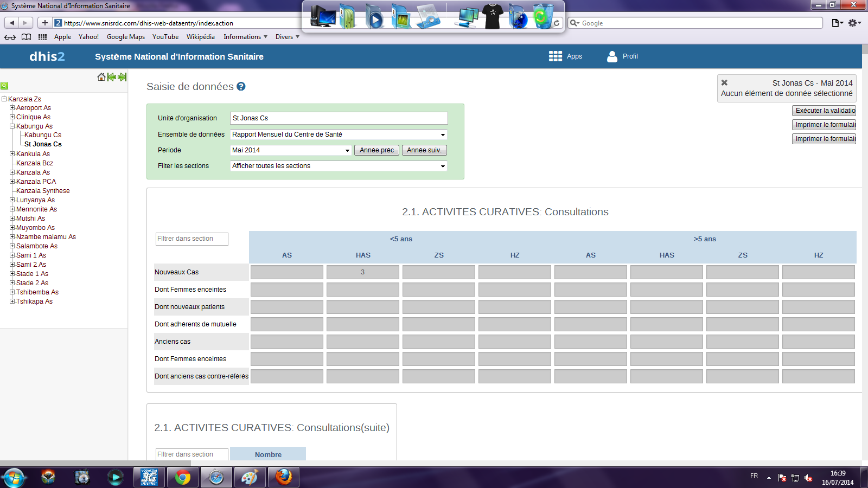Viewport: 868px width, 488px height.
Task: Click the Année préc button
Action: [376, 150]
